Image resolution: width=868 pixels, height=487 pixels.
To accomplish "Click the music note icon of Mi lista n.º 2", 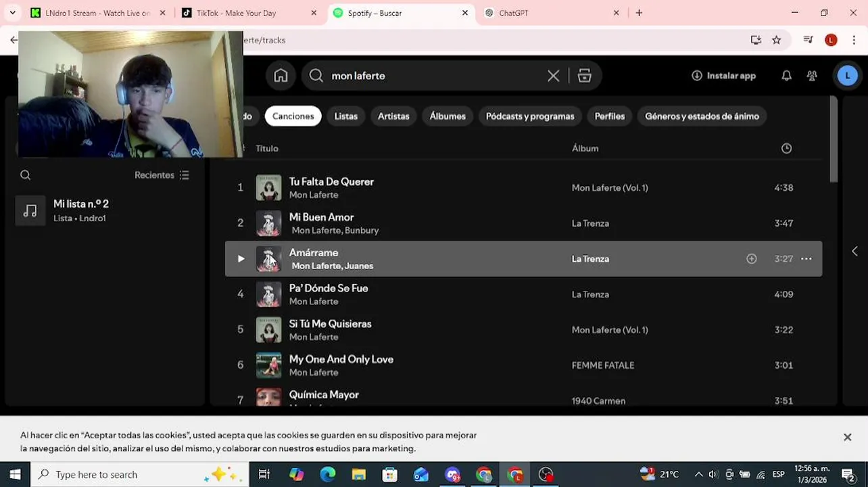I will (30, 210).
